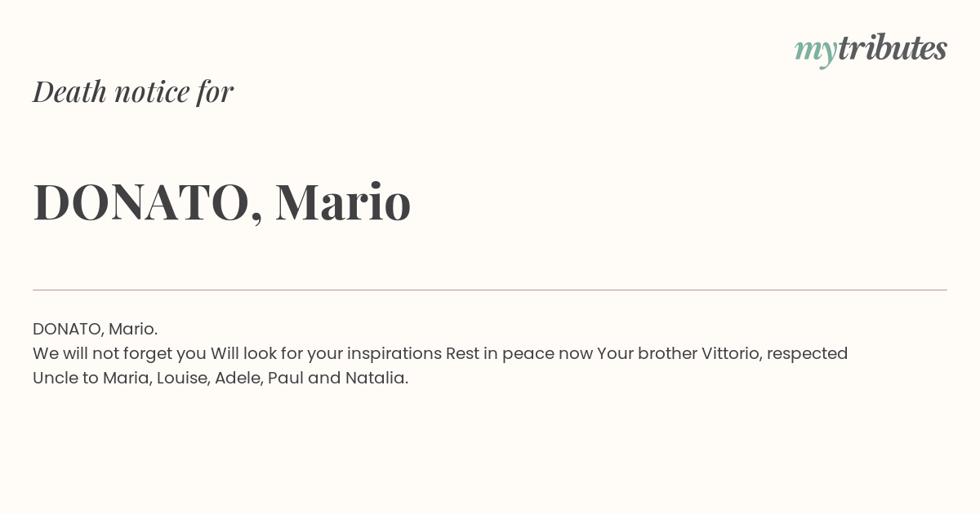Click the name "Paul" in the notice text
980x514 pixels.
(x=285, y=378)
